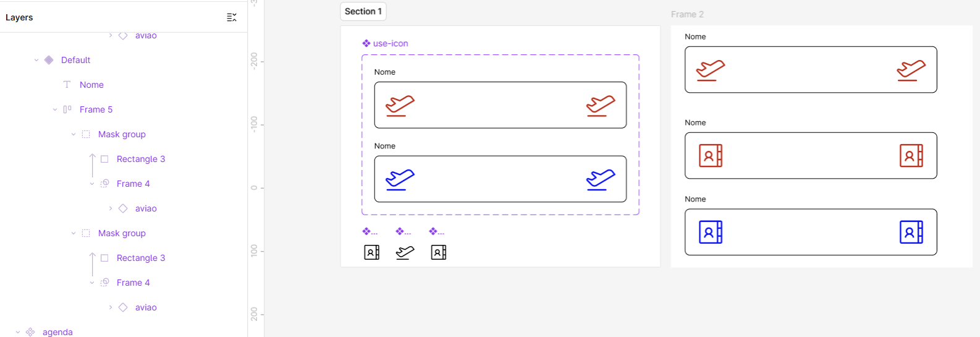
Task: Click right blue airplane in use-icon component
Action: coord(601,179)
